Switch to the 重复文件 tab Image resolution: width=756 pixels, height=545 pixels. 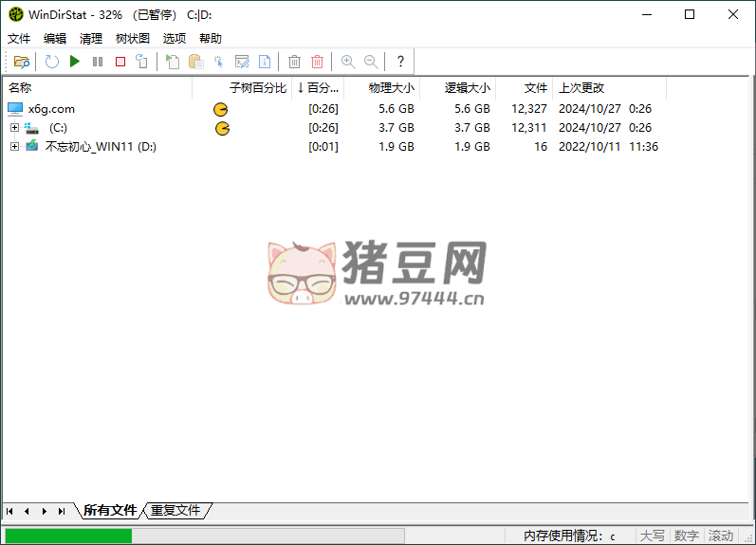pyautogui.click(x=175, y=510)
